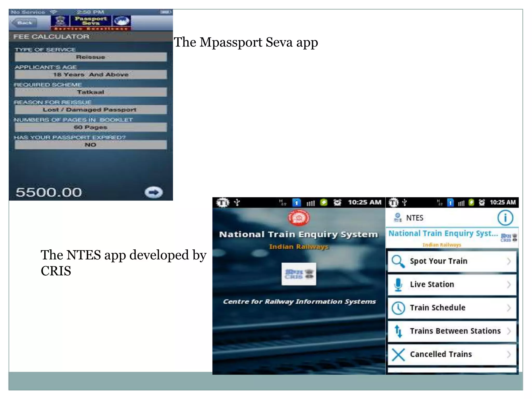Tap the Passport Seva logo banner
The image size is (532, 399).
click(91, 23)
